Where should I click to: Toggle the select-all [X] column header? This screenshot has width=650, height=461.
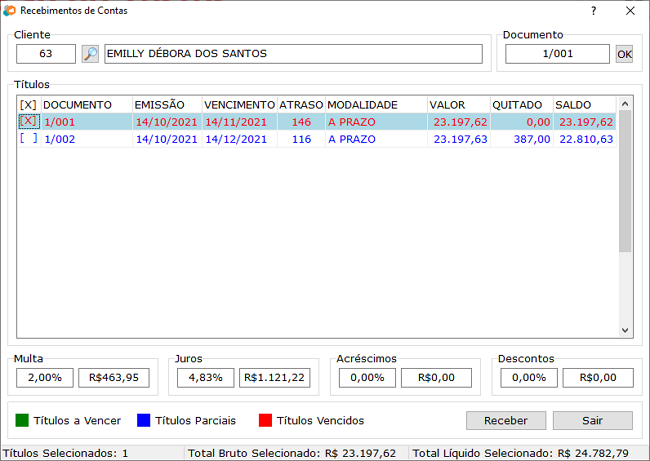[x=28, y=105]
